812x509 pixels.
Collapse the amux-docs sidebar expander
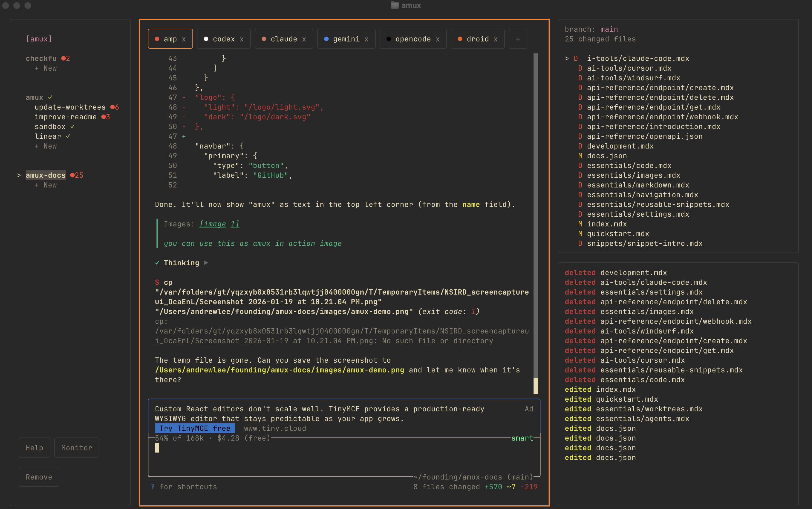[x=19, y=175]
